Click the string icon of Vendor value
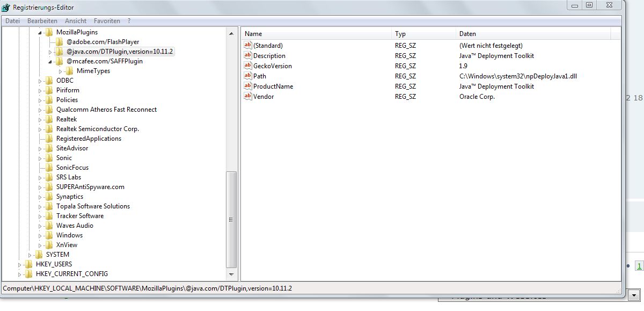Screen dimensions: 644x311 tap(248, 97)
